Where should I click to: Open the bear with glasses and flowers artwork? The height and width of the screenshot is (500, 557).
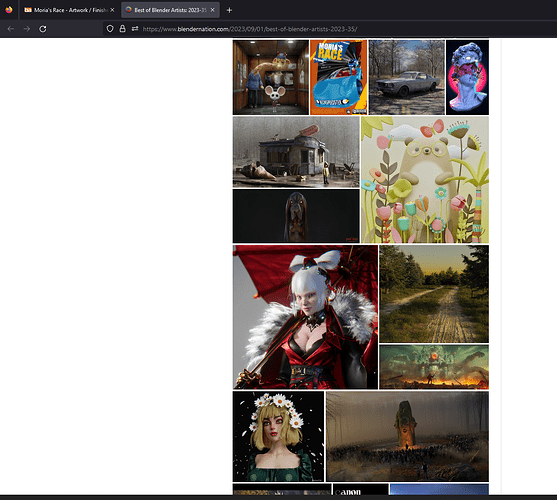[x=425, y=180]
